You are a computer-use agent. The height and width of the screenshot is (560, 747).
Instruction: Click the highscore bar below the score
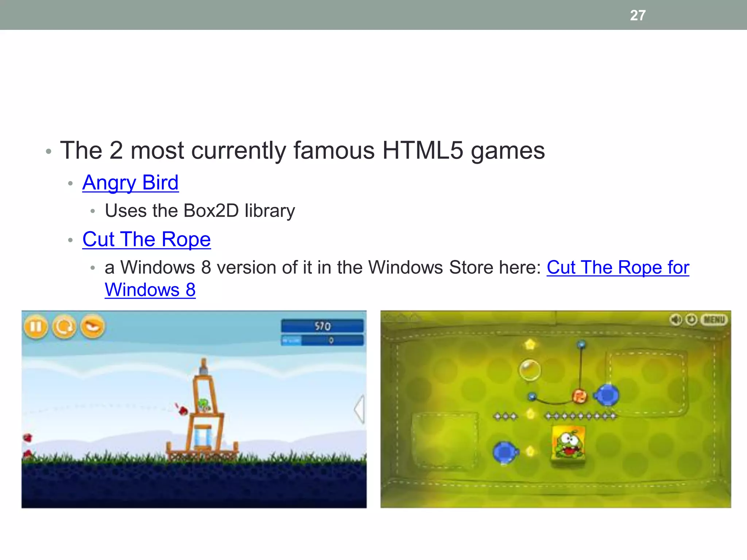coord(322,341)
